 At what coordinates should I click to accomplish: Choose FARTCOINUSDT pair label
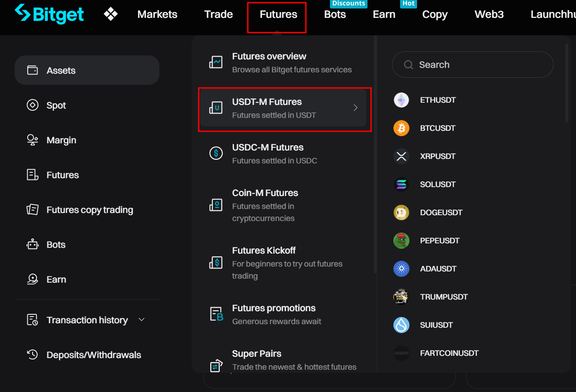coord(449,353)
